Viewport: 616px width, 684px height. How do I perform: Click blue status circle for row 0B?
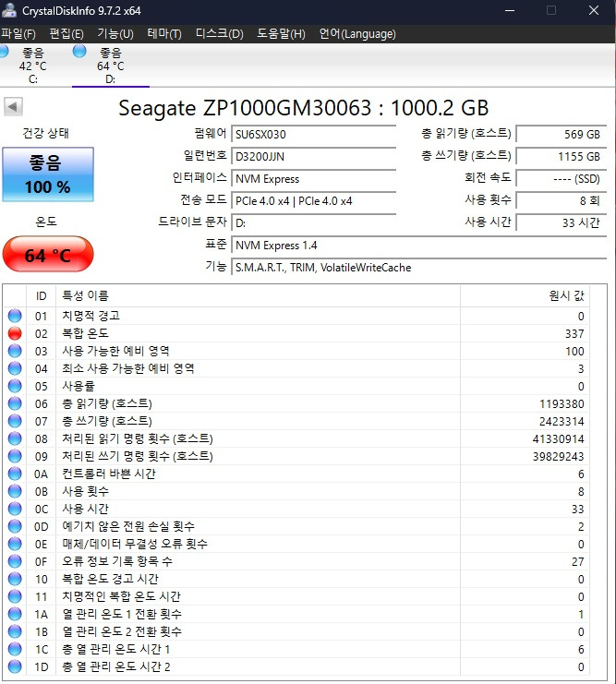pyautogui.click(x=15, y=491)
